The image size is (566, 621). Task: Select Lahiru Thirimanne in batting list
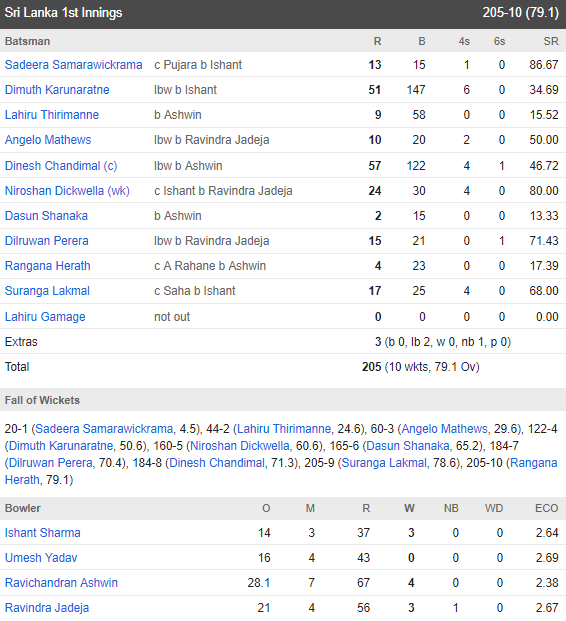point(52,114)
